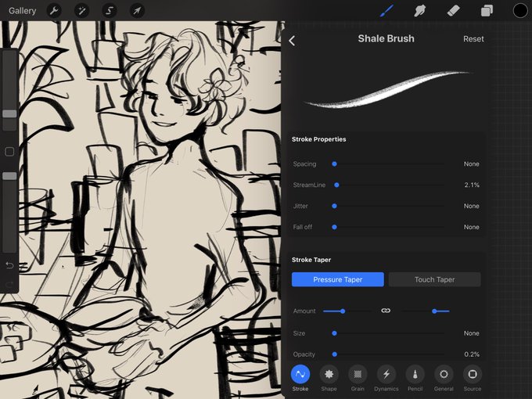Open the Stroke settings tab
Image resolution: width=532 pixels, height=399 pixels.
[x=300, y=379]
